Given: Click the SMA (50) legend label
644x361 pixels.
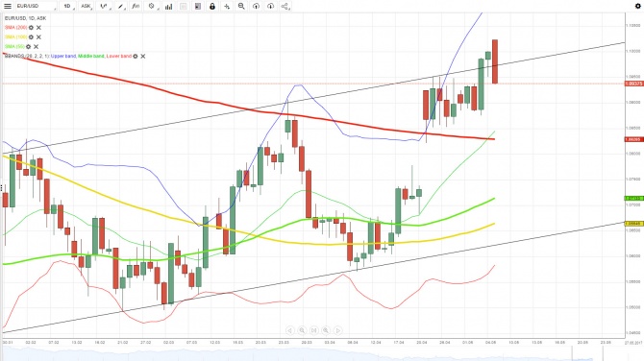Looking at the screenshot, I should click(x=14, y=46).
